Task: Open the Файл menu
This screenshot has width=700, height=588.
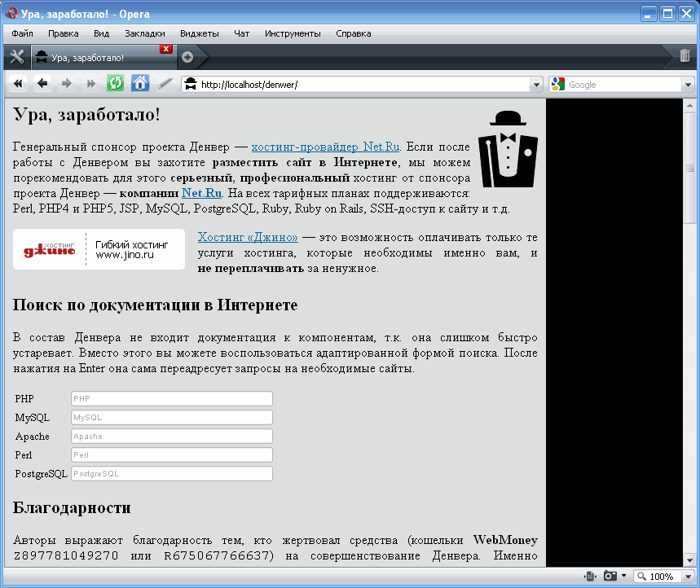Action: [22, 33]
